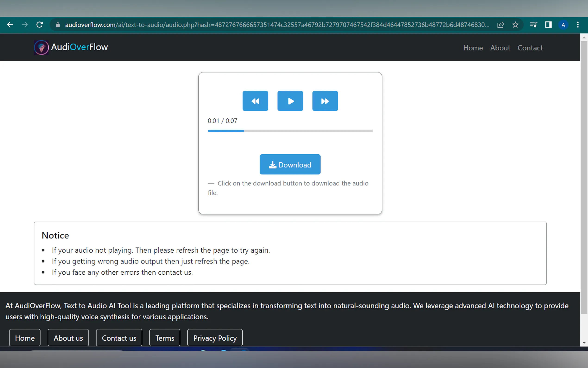Open the Privacy Policy footer button

215,338
